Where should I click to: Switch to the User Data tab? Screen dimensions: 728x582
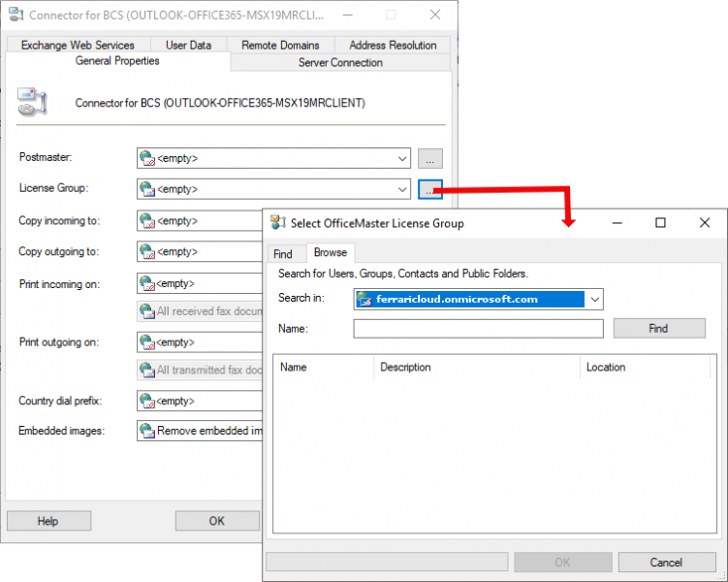point(188,45)
